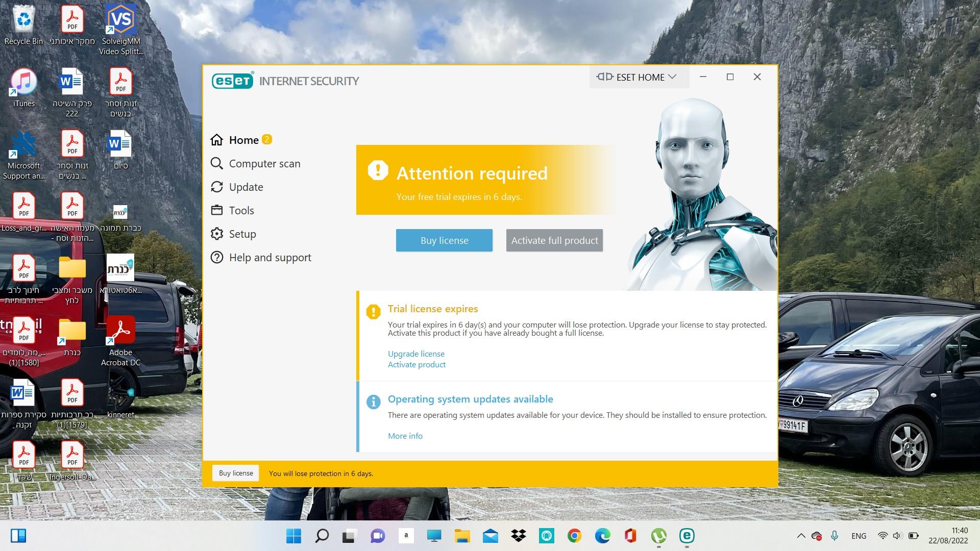Image resolution: width=980 pixels, height=551 pixels.
Task: Follow the Upgrade license link
Action: tap(416, 354)
